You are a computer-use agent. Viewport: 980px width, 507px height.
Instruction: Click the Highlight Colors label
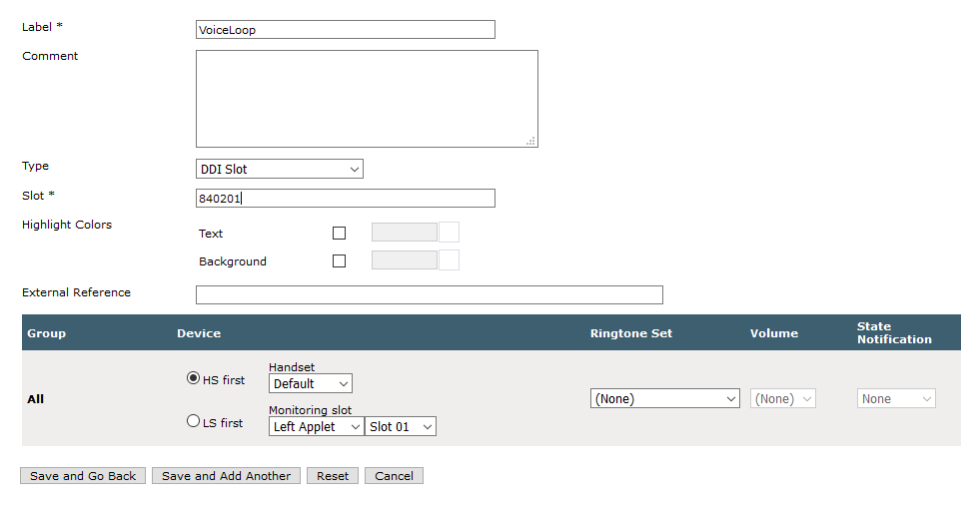pos(67,225)
